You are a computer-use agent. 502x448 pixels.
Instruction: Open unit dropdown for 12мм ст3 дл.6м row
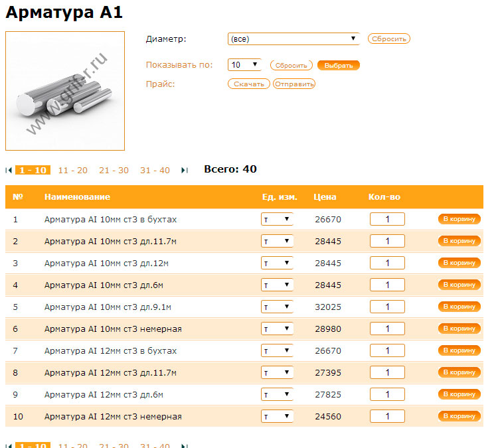click(x=277, y=394)
